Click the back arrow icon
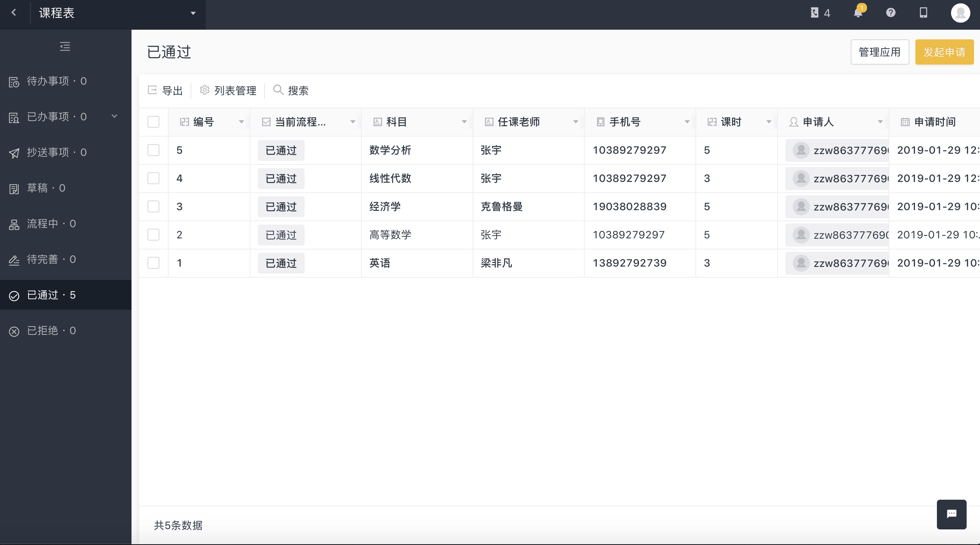Screen dimensions: 980x545 coord(14,13)
